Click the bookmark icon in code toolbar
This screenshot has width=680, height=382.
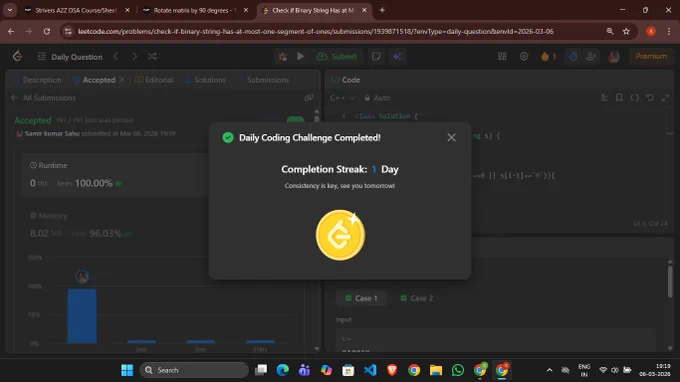(x=619, y=98)
